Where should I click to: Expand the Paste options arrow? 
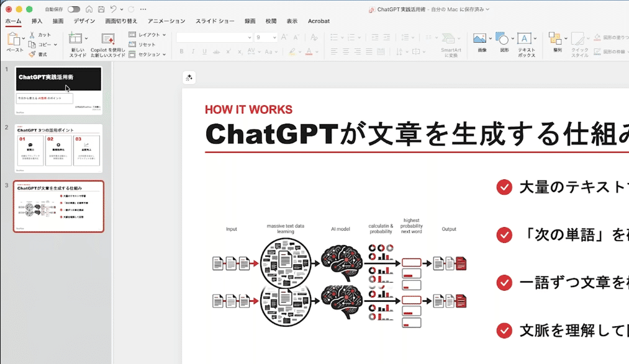coord(23,38)
